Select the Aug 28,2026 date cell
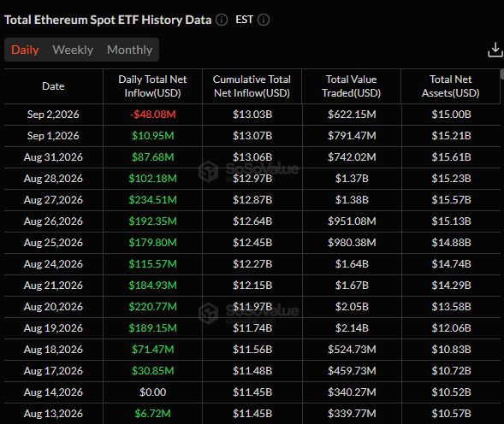 coord(53,179)
